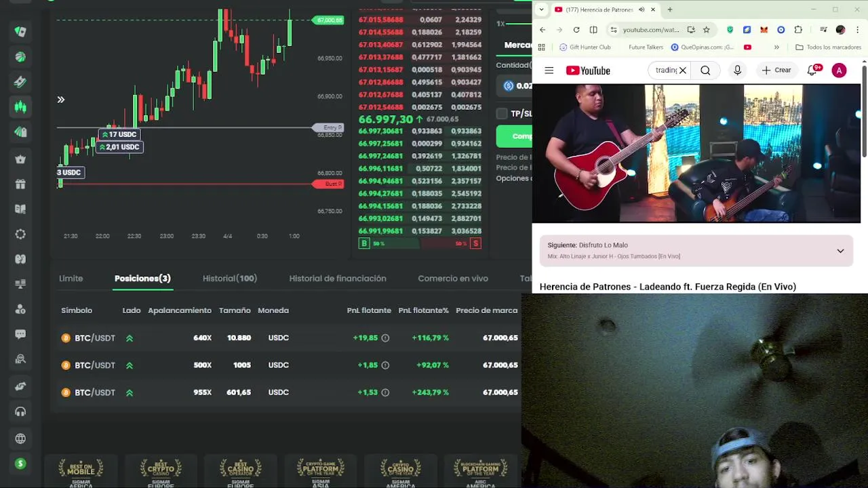Viewport: 868px width, 488px height.
Task: Enable the TP/SL checkbox
Action: pyautogui.click(x=502, y=113)
